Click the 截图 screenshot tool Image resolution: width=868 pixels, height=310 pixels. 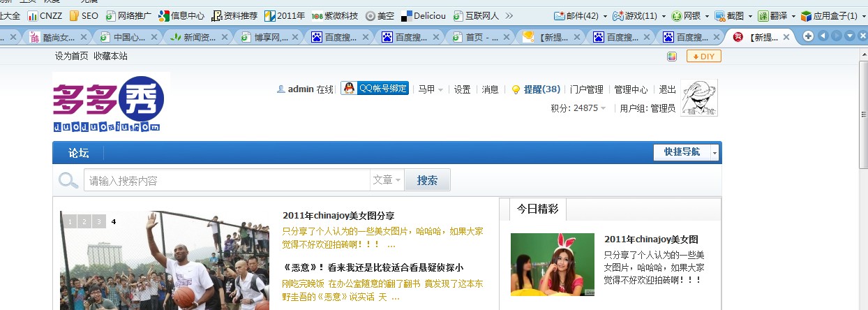tap(728, 15)
